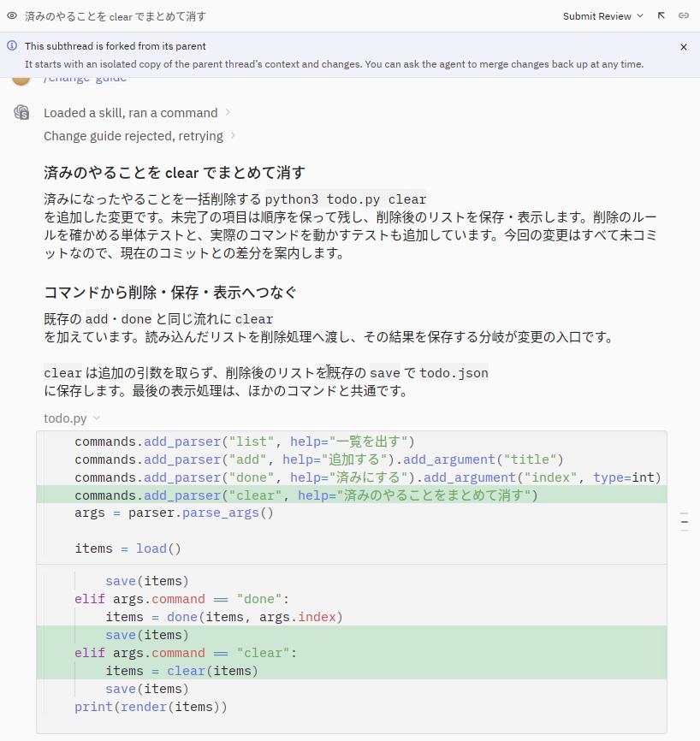This screenshot has width=700, height=741.
Task: Click the diff minimap marker on the right
Action: [684, 522]
